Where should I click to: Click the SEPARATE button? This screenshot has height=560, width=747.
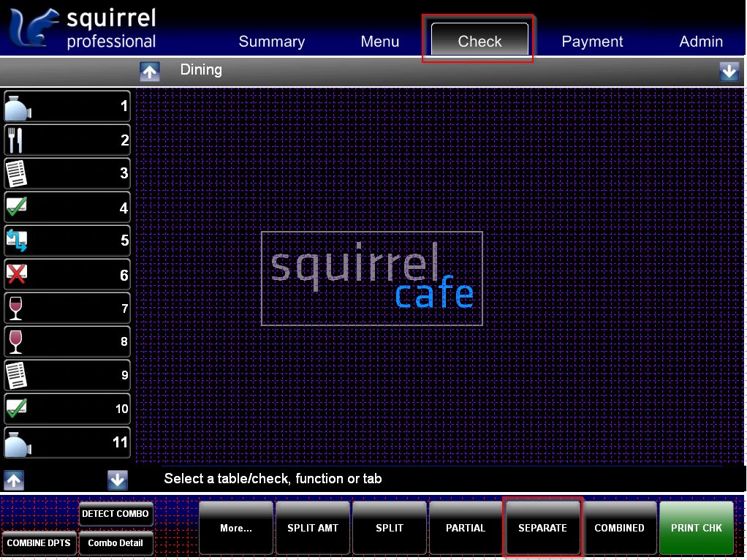pyautogui.click(x=542, y=528)
